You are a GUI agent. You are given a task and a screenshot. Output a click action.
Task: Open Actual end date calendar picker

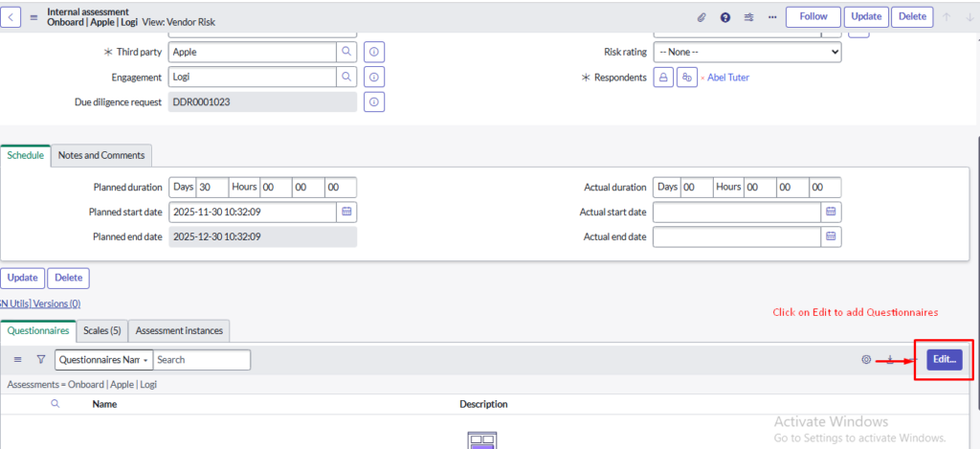click(832, 236)
